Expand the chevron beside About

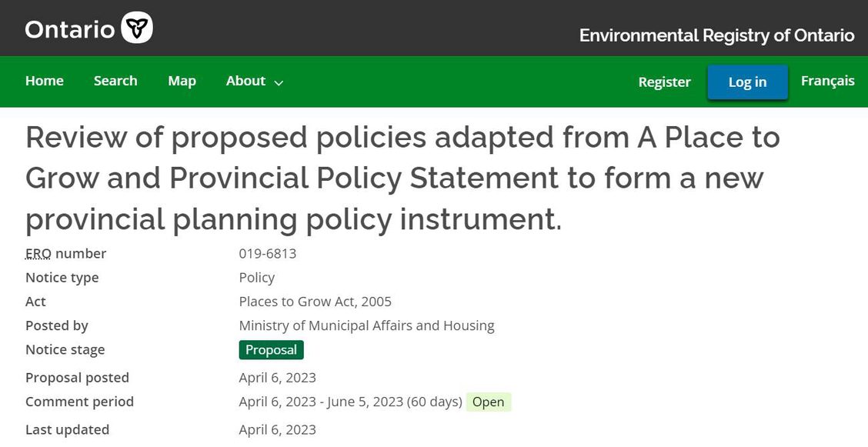(279, 82)
